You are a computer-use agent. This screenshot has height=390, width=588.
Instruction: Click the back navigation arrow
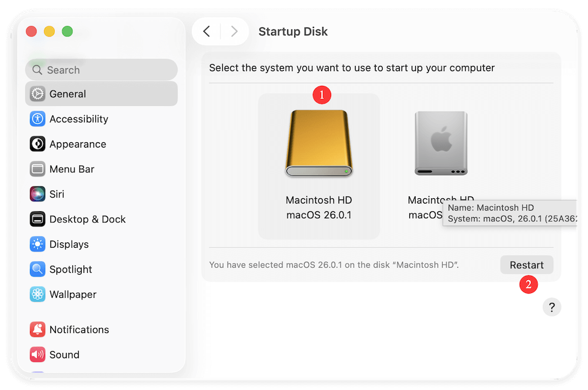click(x=206, y=31)
